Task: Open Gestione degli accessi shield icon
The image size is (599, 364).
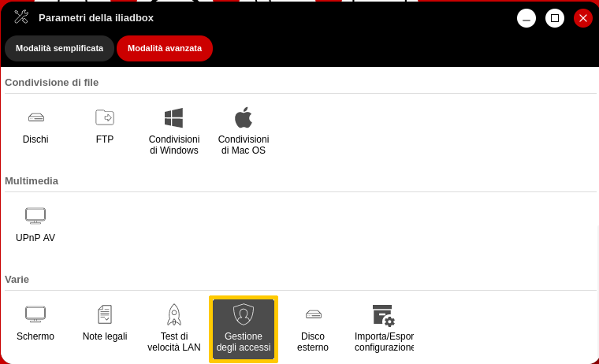Action: pos(244,314)
